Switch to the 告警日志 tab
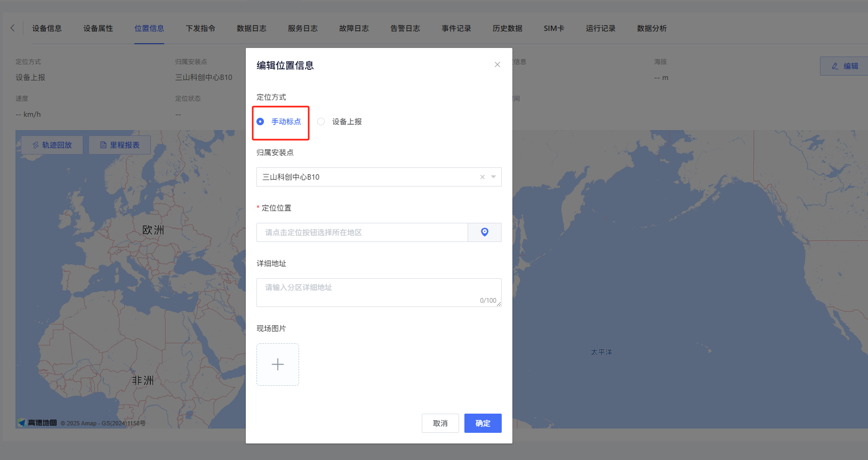This screenshot has width=868, height=460. click(405, 28)
